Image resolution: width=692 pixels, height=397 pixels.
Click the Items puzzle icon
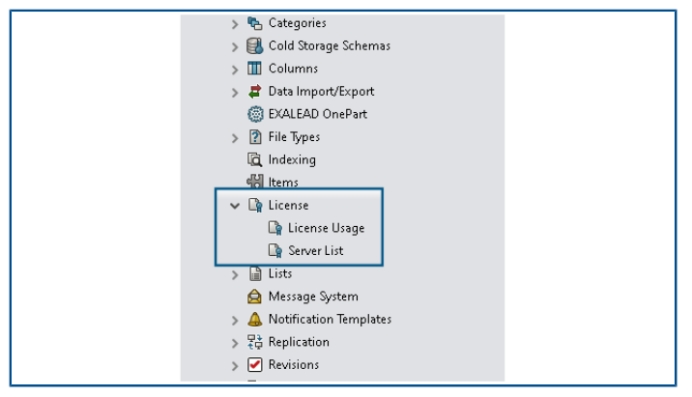pos(255,182)
